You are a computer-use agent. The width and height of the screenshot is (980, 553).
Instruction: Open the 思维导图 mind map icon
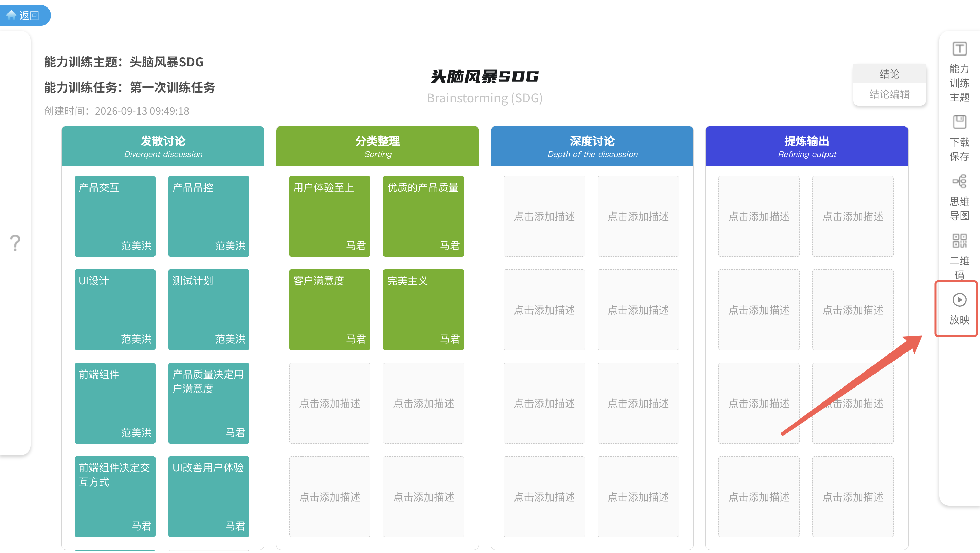tap(960, 181)
